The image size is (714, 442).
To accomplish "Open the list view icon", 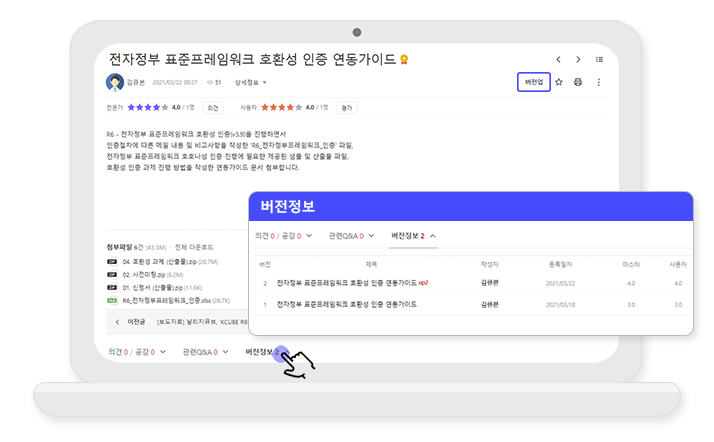I will coord(599,60).
